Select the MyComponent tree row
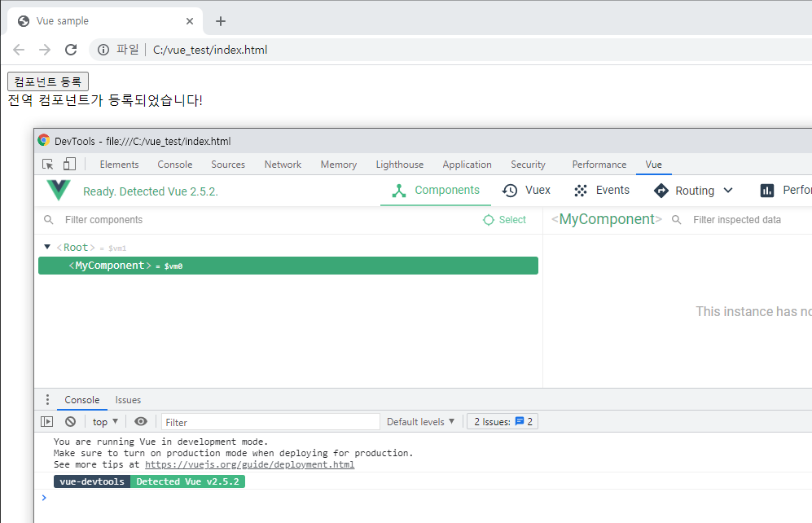This screenshot has height=523, width=812. (x=288, y=266)
